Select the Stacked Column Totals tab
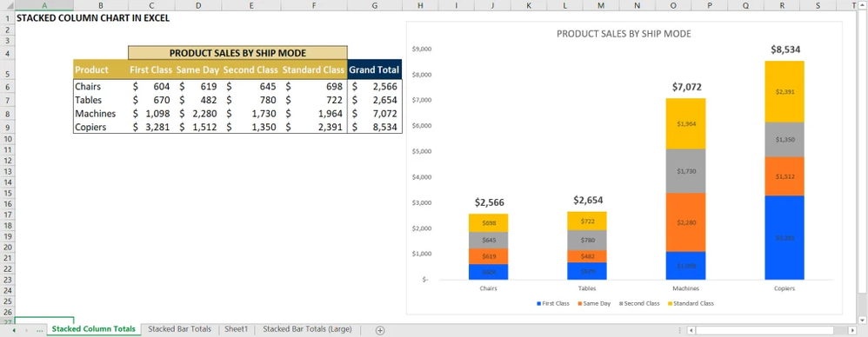 [94, 329]
